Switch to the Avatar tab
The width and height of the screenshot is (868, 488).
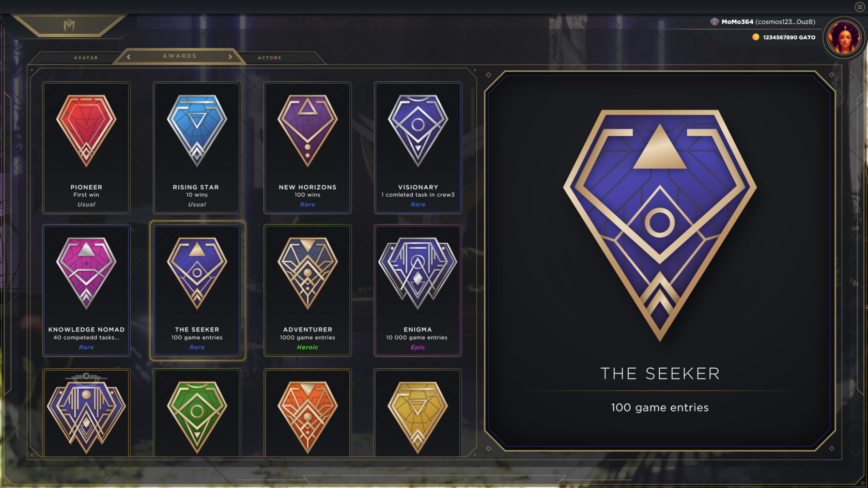(x=86, y=58)
